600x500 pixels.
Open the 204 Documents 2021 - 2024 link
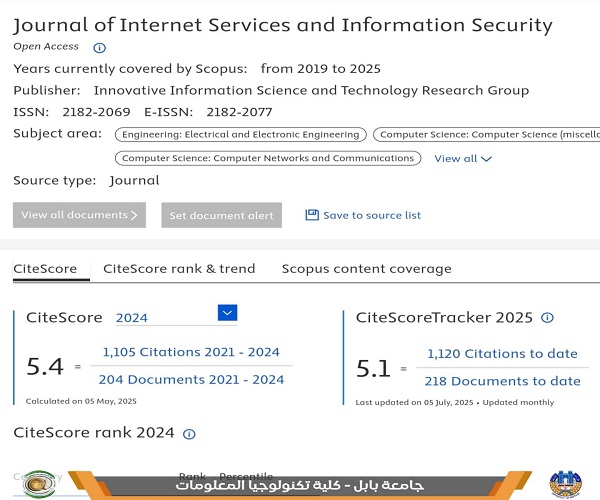(x=191, y=379)
